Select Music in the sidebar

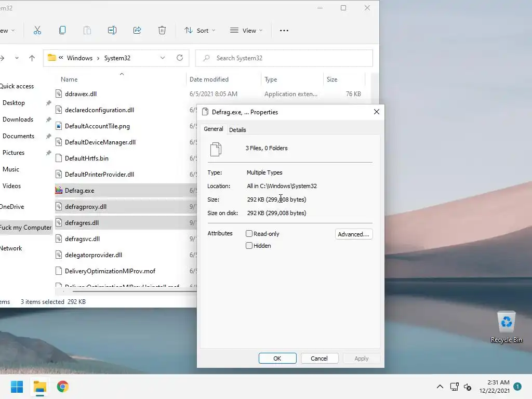tap(11, 169)
